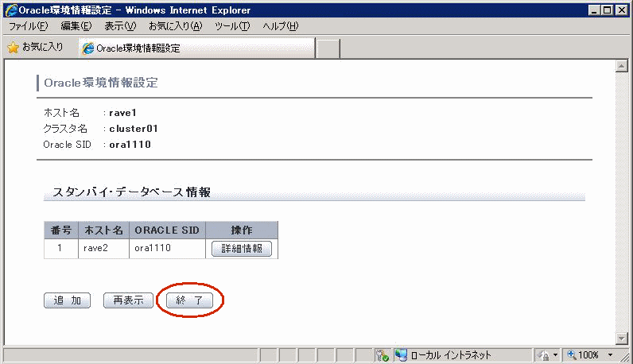
Task: Click the Oracle環境情報設定 page heading
Action: [x=101, y=83]
